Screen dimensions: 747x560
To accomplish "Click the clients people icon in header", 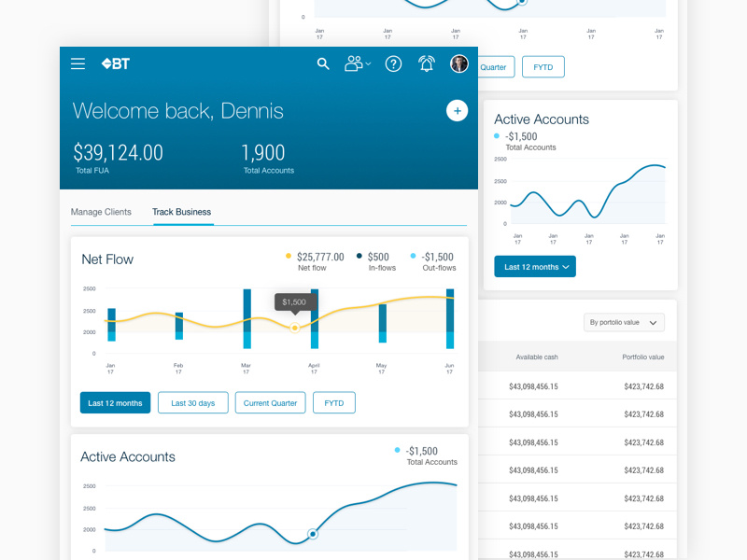I will pos(353,64).
